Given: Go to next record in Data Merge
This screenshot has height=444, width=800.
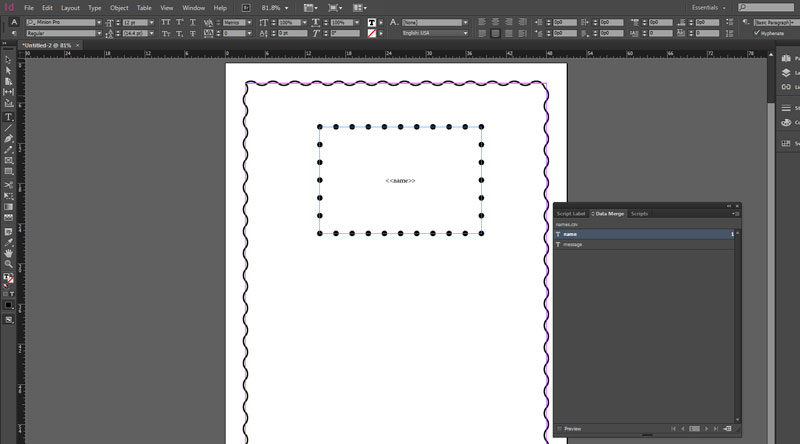Looking at the screenshot, I should pyautogui.click(x=706, y=429).
